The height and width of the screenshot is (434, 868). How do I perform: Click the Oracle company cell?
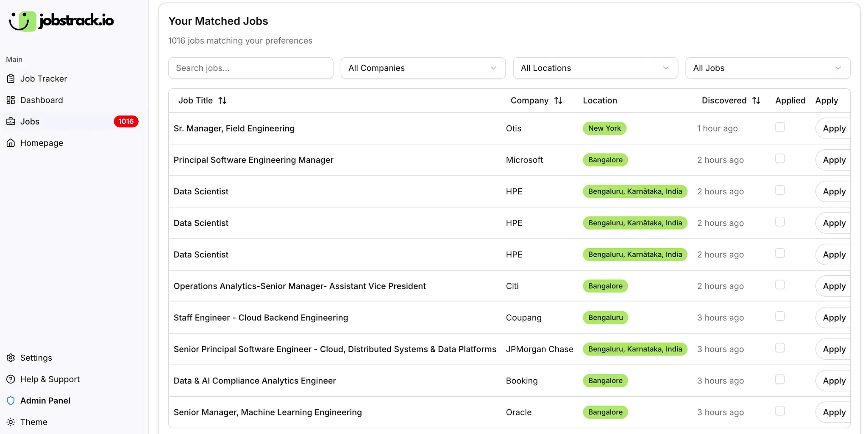(x=518, y=412)
